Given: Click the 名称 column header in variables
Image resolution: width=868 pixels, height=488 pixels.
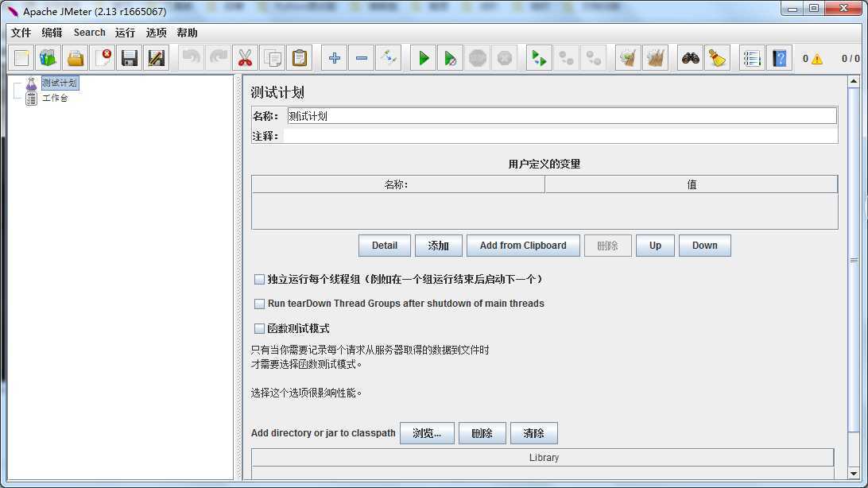Looking at the screenshot, I should (x=398, y=184).
